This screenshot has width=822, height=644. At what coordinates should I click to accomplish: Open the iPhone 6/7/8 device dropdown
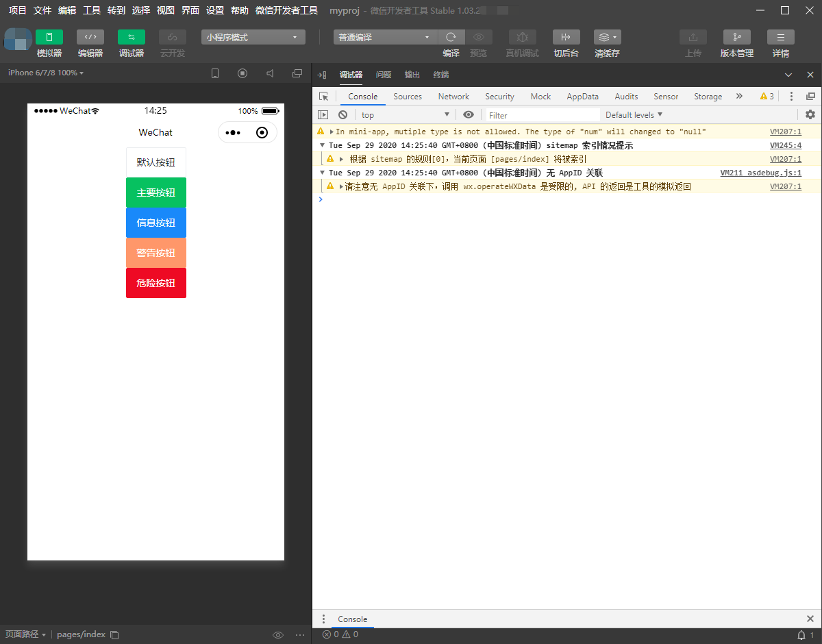(x=46, y=73)
